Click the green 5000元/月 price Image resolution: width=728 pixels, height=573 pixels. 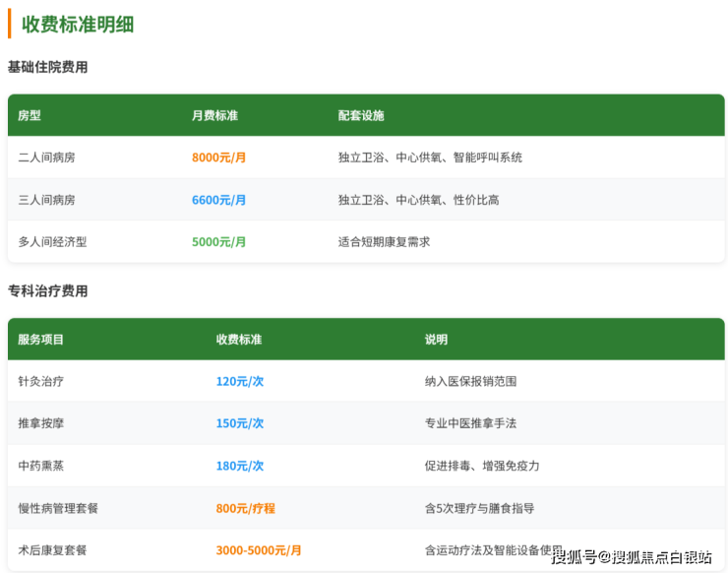[x=218, y=241]
